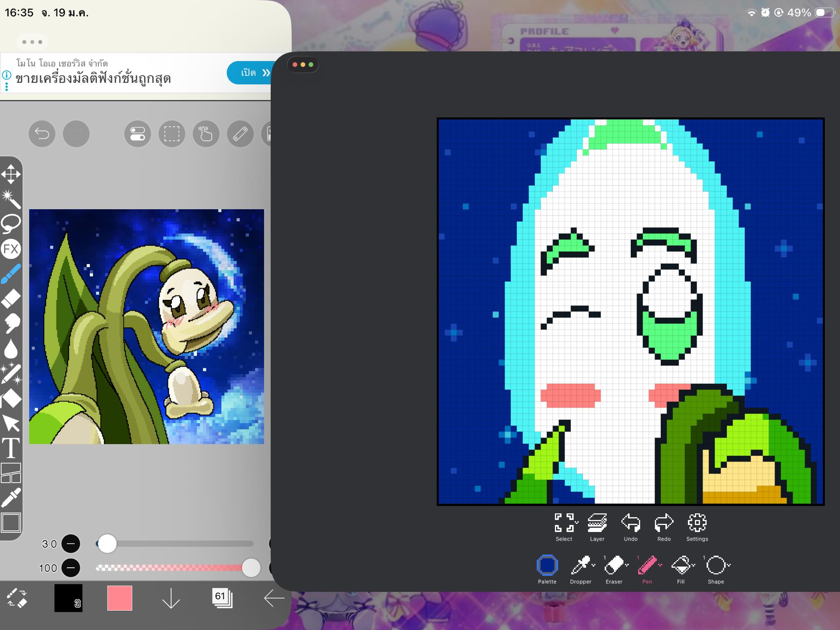Open the pink color swatch
Screen dimensions: 840x630
pyautogui.click(x=120, y=598)
